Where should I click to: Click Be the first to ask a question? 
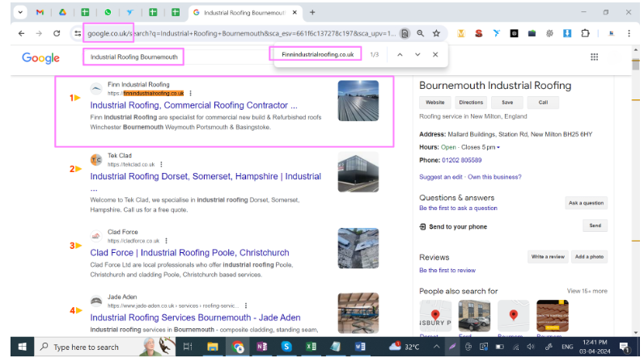458,208
